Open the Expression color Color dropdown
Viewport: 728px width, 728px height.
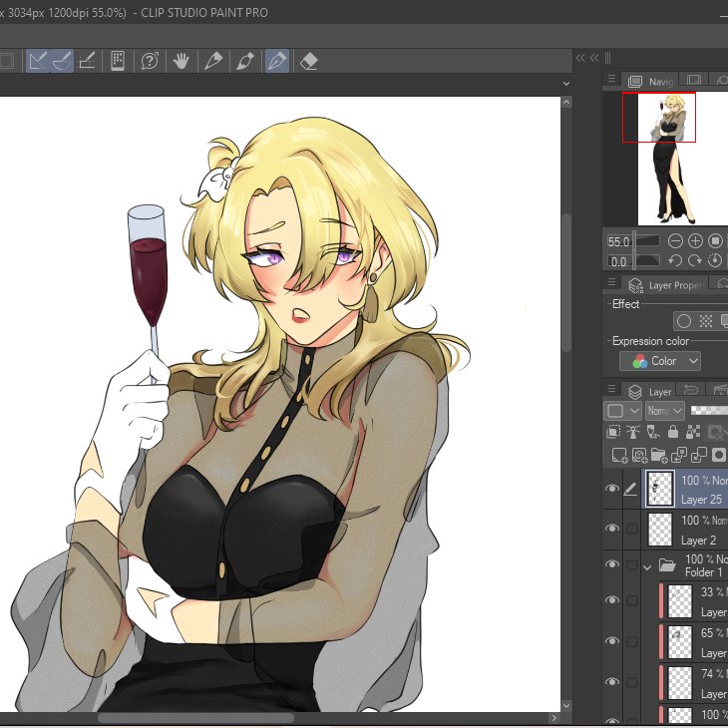coord(660,361)
